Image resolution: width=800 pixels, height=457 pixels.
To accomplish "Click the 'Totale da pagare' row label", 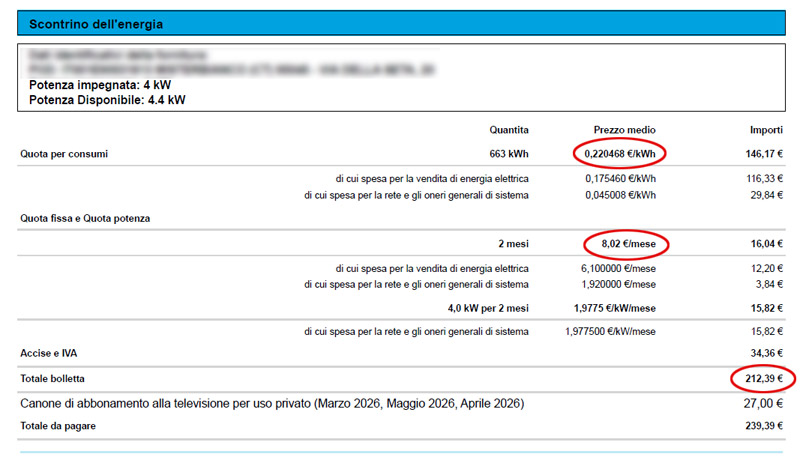I will point(58,426).
